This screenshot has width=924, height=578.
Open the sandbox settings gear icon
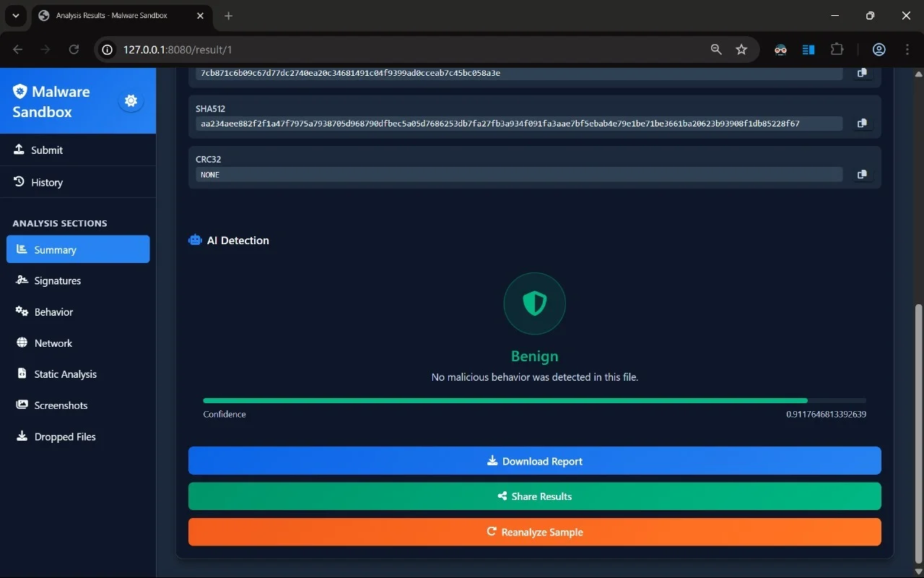pos(131,101)
